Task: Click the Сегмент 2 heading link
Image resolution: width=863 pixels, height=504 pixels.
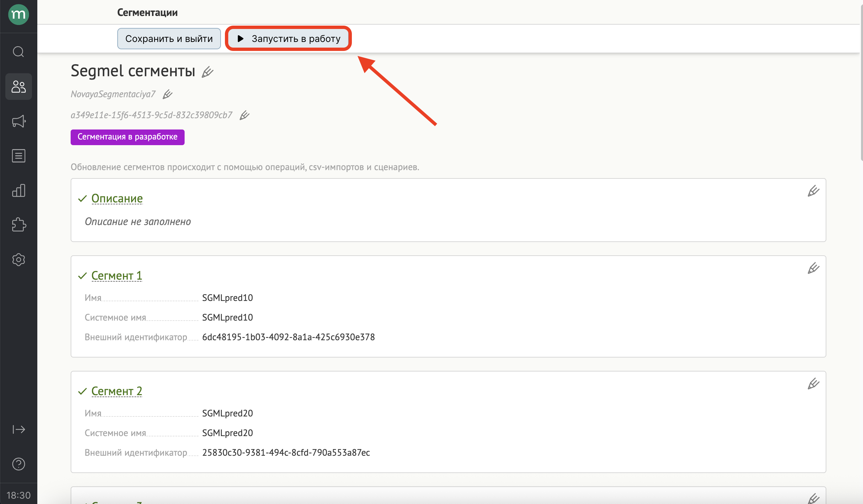Action: tap(116, 391)
